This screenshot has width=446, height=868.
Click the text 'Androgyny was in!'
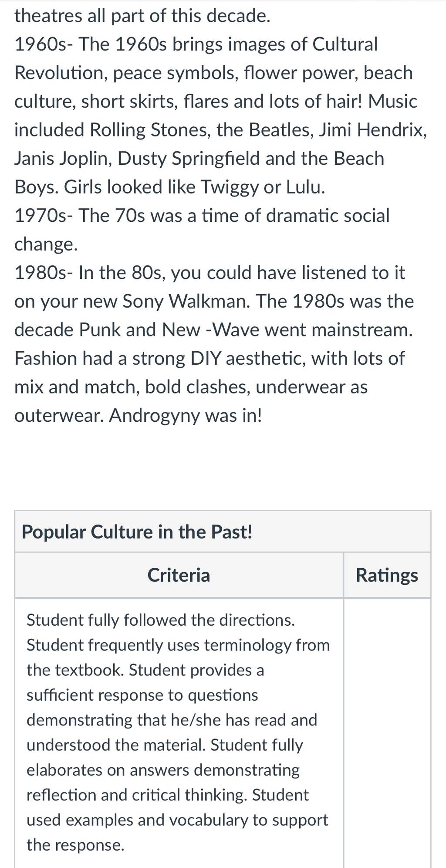[x=186, y=416]
